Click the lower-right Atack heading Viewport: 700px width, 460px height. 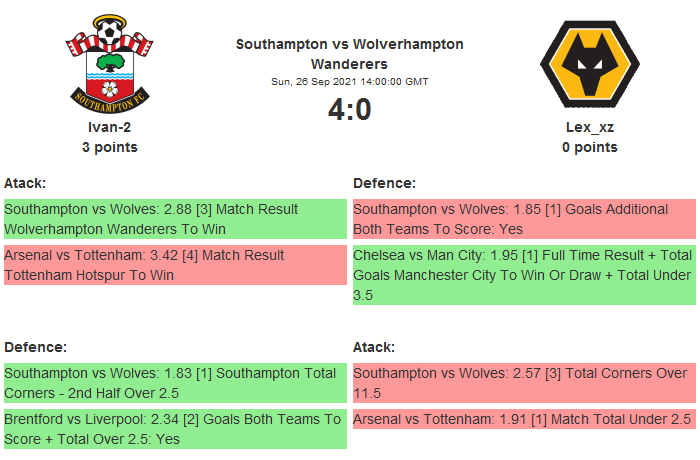click(x=374, y=347)
